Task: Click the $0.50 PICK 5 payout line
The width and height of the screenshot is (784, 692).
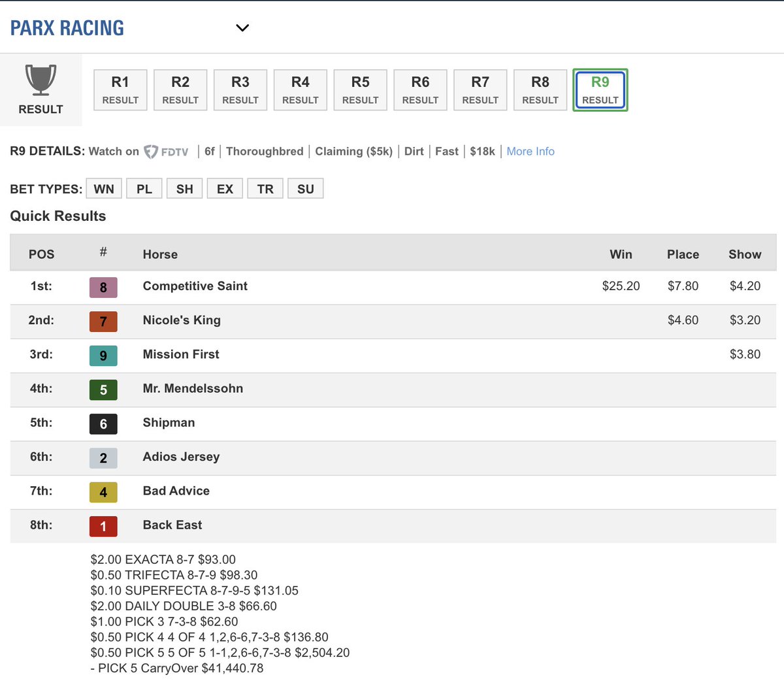Action: point(220,653)
